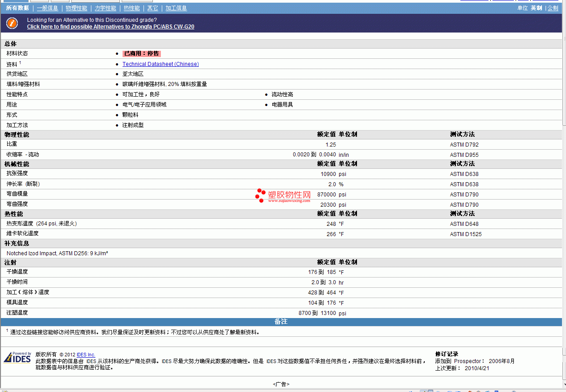Click the 修订记录 heading
Screen dimensions: 566x392
pos(447,354)
